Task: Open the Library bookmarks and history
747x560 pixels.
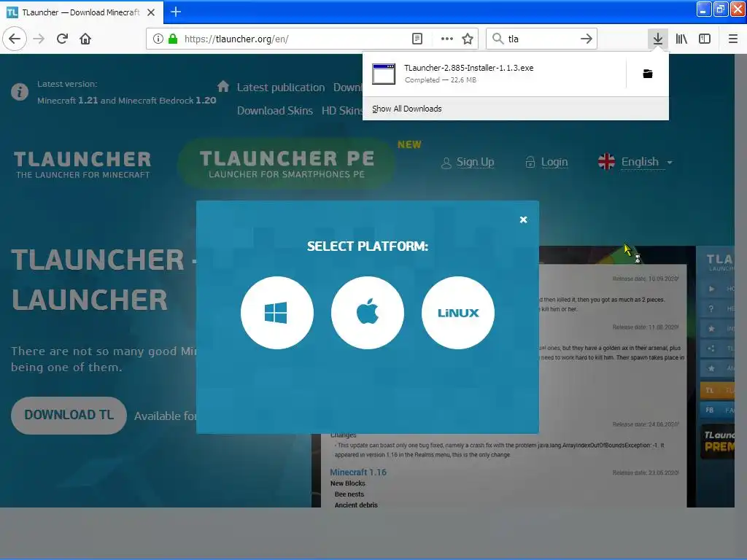Action: [x=681, y=39]
